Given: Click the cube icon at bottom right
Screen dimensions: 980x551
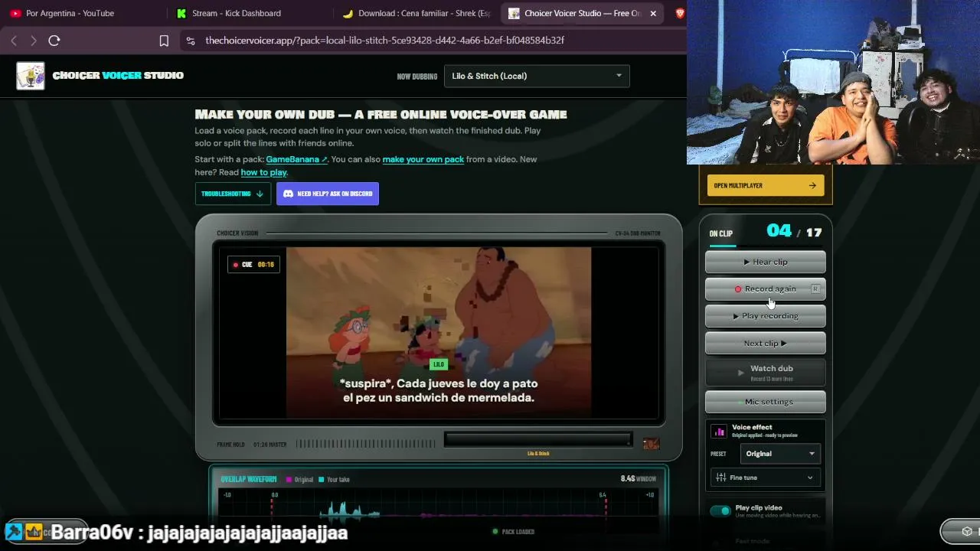Looking at the screenshot, I should point(967,531).
